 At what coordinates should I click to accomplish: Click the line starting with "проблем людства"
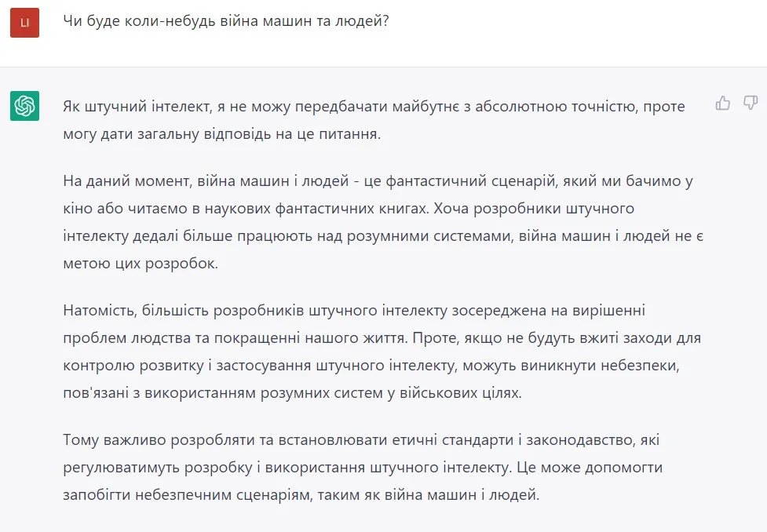(x=382, y=338)
